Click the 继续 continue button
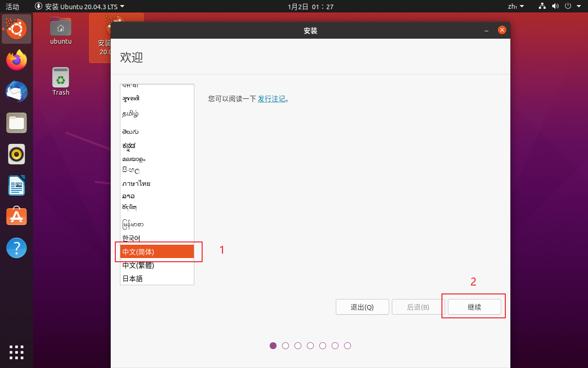The width and height of the screenshot is (588, 368). [x=474, y=307]
